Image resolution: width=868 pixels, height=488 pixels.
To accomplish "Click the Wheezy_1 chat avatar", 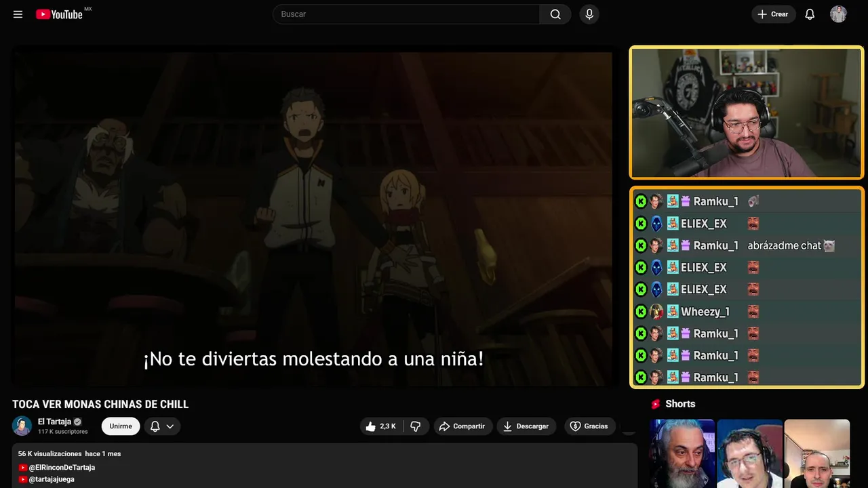I will click(x=656, y=312).
